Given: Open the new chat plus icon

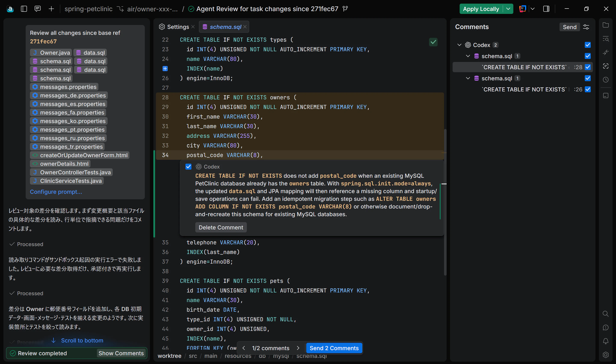Looking at the screenshot, I should (x=51, y=9).
